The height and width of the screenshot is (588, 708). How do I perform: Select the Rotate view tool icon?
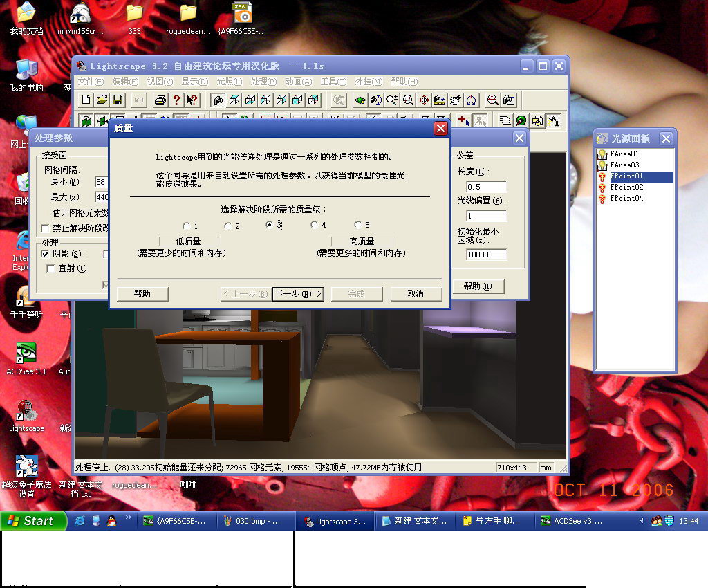click(375, 100)
